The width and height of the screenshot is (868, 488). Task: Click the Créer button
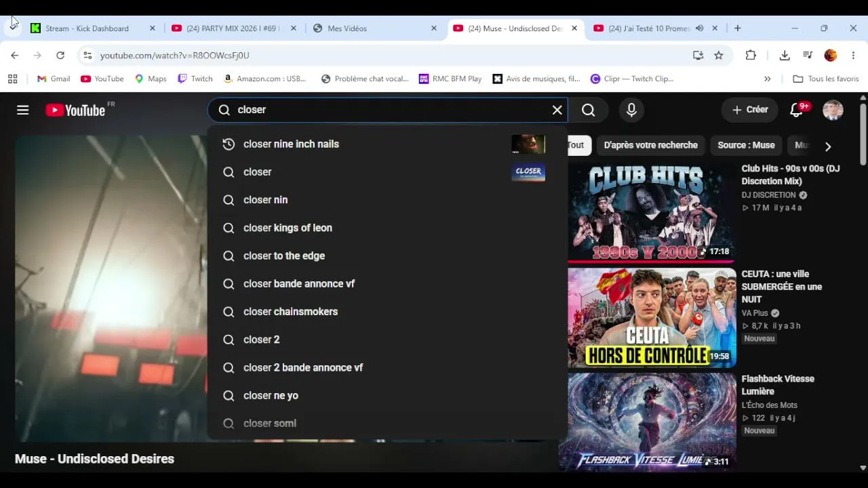pos(750,110)
